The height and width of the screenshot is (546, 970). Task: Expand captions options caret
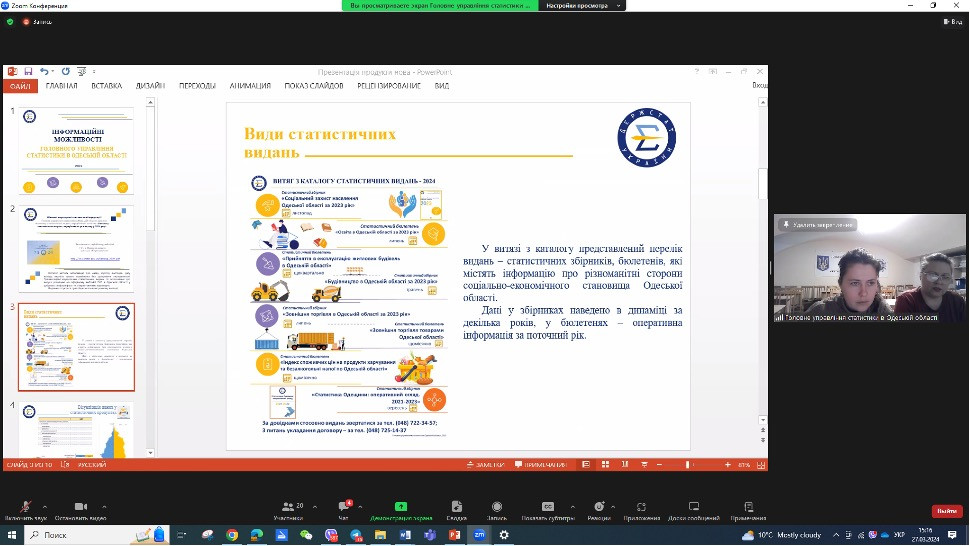572,506
